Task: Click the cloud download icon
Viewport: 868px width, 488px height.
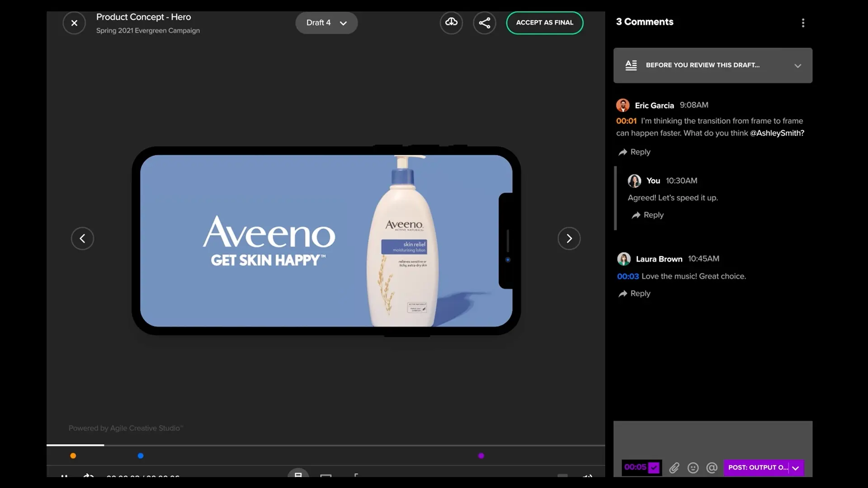Action: [x=451, y=23]
